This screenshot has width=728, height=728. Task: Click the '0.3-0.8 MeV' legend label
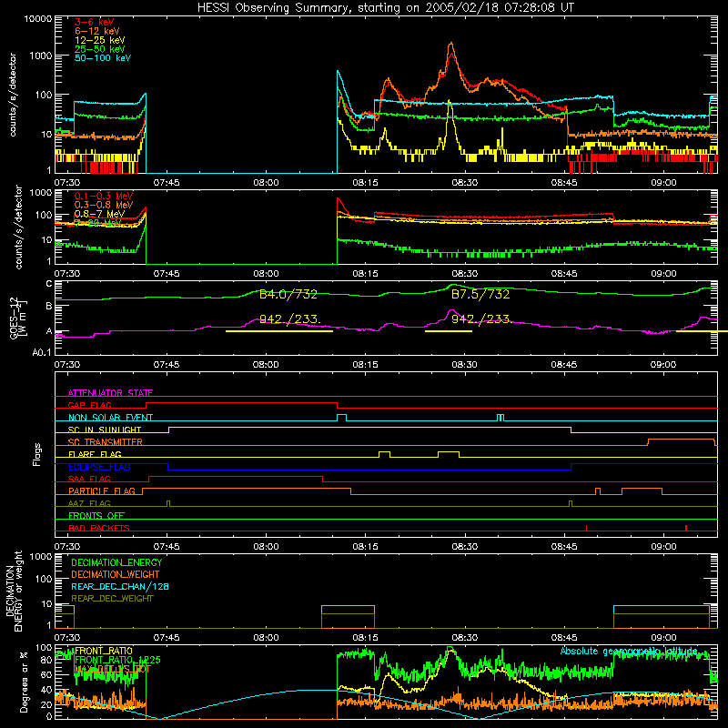pos(104,205)
